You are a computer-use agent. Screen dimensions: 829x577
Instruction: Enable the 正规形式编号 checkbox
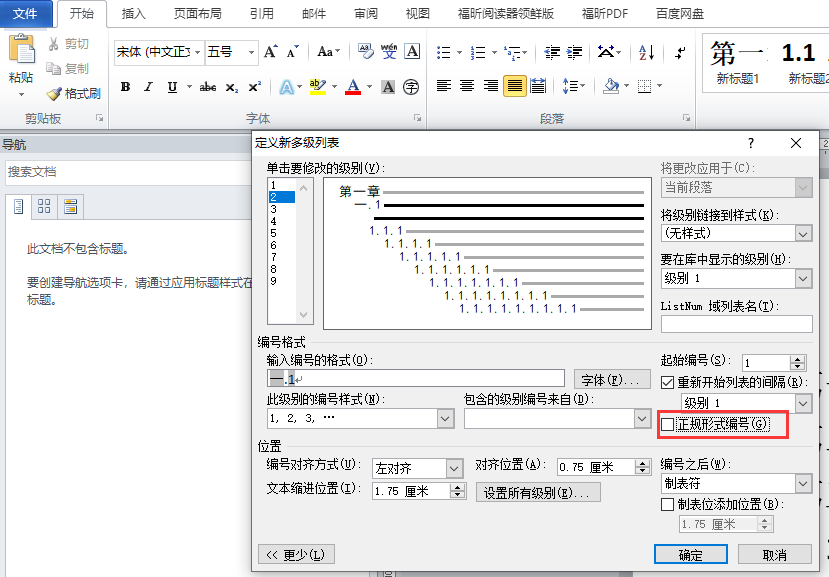point(668,424)
